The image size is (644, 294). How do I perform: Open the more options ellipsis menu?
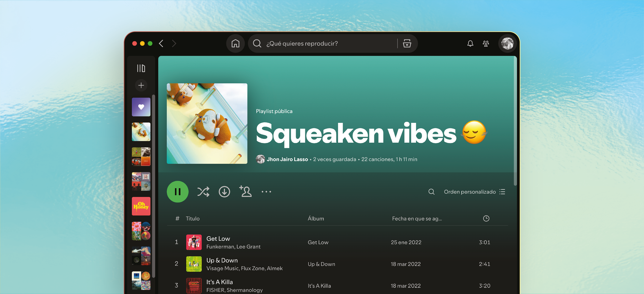(266, 192)
